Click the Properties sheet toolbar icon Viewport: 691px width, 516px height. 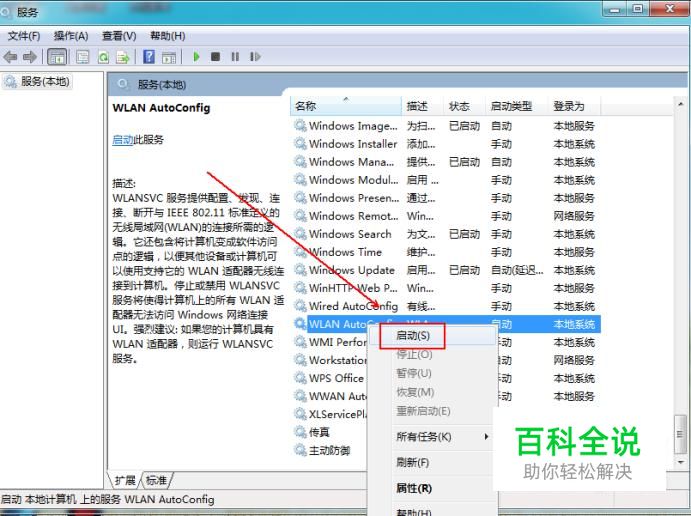click(82, 57)
